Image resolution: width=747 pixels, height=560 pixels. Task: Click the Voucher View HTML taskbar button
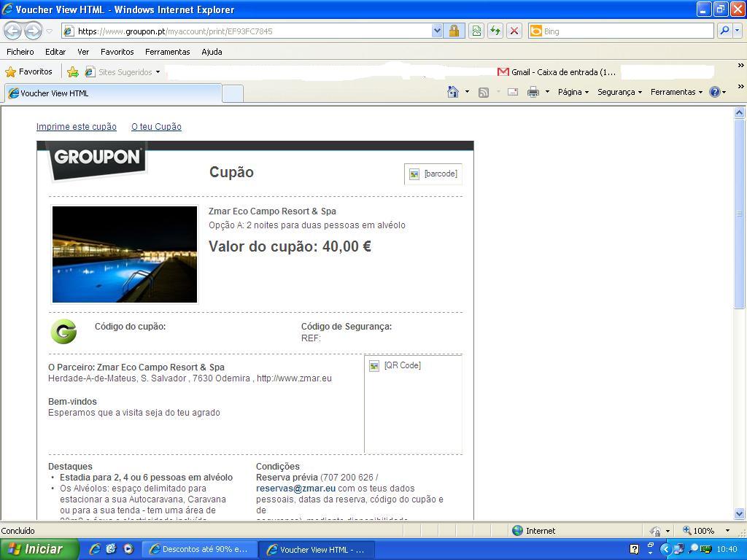click(317, 550)
